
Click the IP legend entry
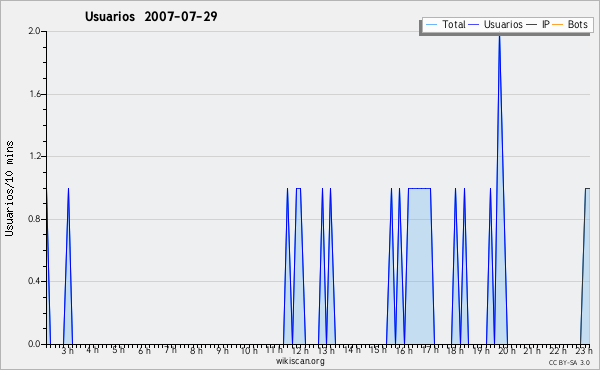(x=538, y=24)
